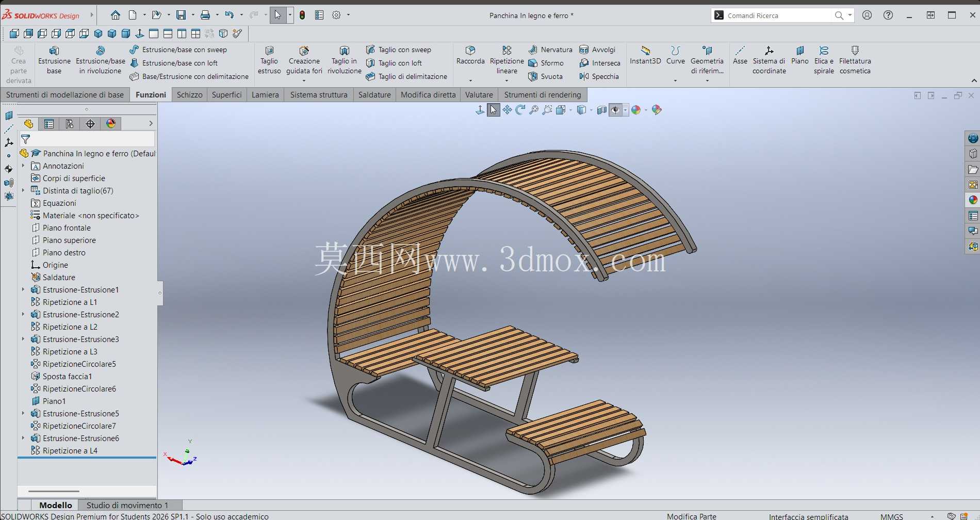Click the Home icon in title toolbar
The image size is (980, 520).
tap(116, 15)
